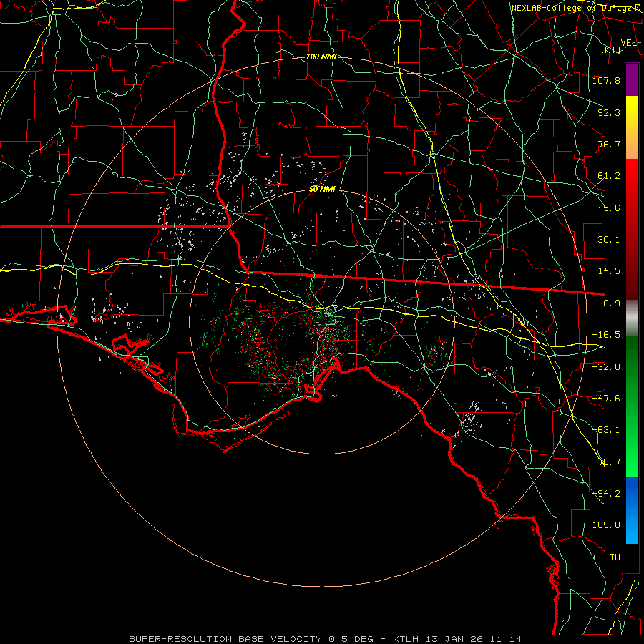
Task: Click the -16.5 velocity scale value
Action: (606, 335)
